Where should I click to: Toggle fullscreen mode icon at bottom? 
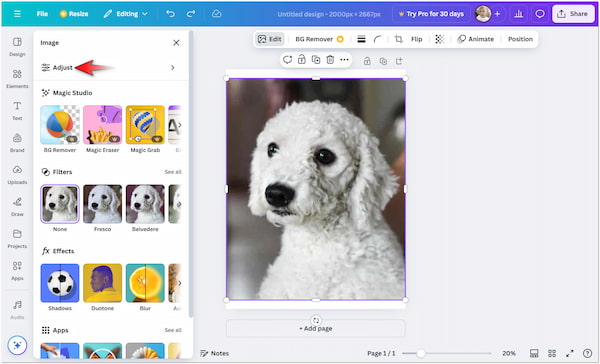570,353
